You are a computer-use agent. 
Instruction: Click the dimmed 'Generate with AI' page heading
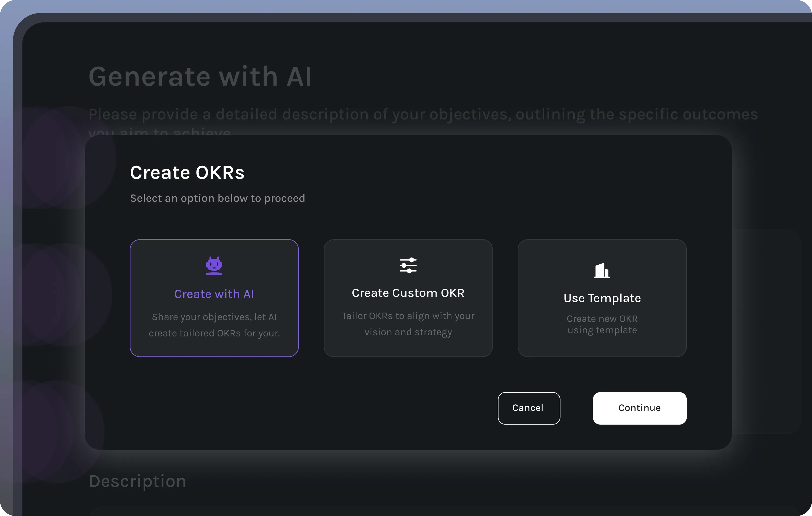(x=200, y=77)
